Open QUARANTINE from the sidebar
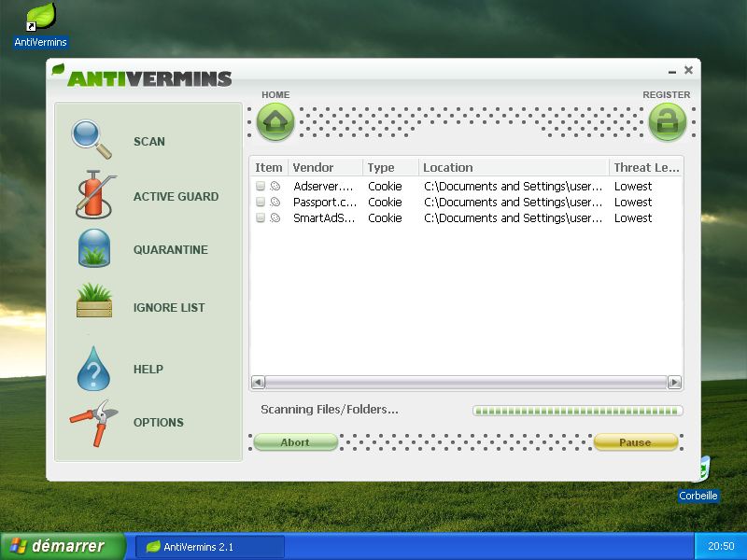Viewport: 747px width, 560px height. click(x=171, y=249)
